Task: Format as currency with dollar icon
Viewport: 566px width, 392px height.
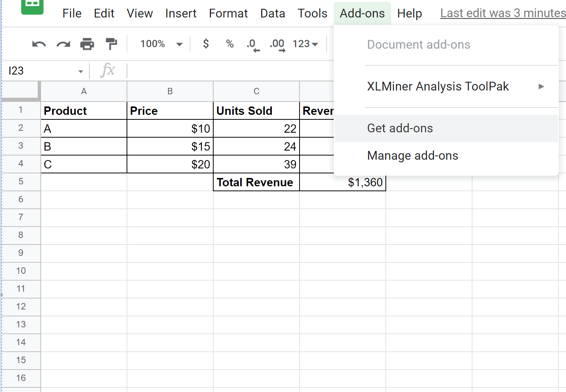Action: point(206,44)
